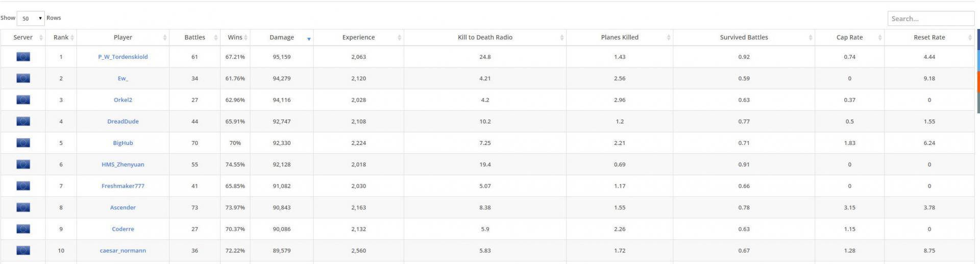The height and width of the screenshot is (264, 980).
Task: Click the EU server flag in rank 5 row
Action: coord(23,143)
